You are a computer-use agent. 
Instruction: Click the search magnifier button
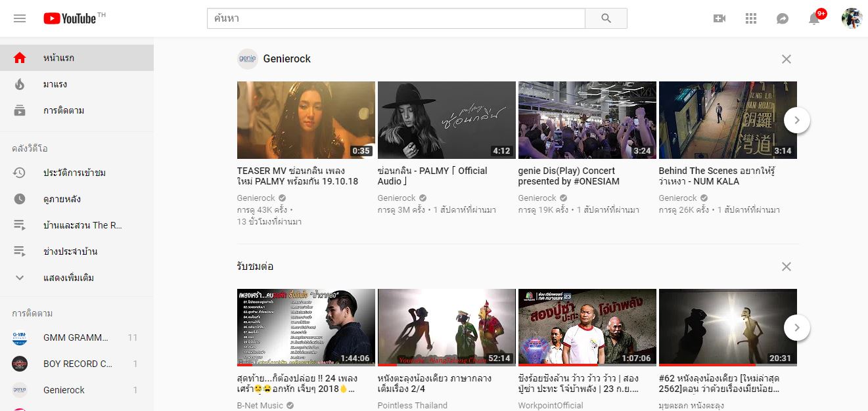coord(606,18)
